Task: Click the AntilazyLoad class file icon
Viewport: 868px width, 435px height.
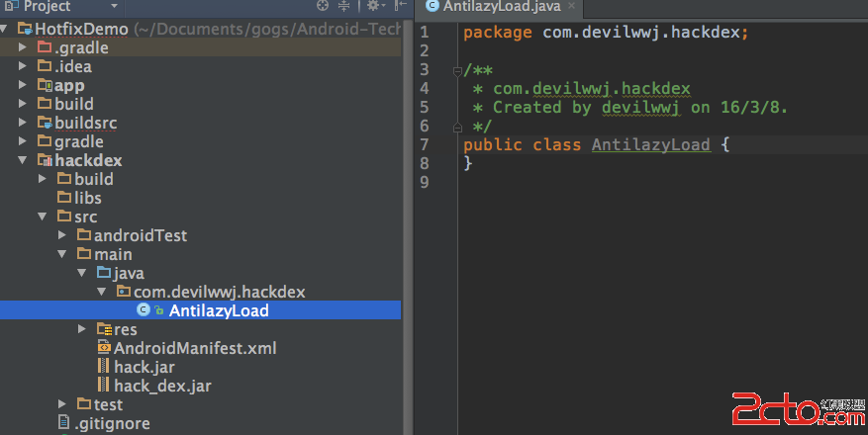Action: (144, 310)
